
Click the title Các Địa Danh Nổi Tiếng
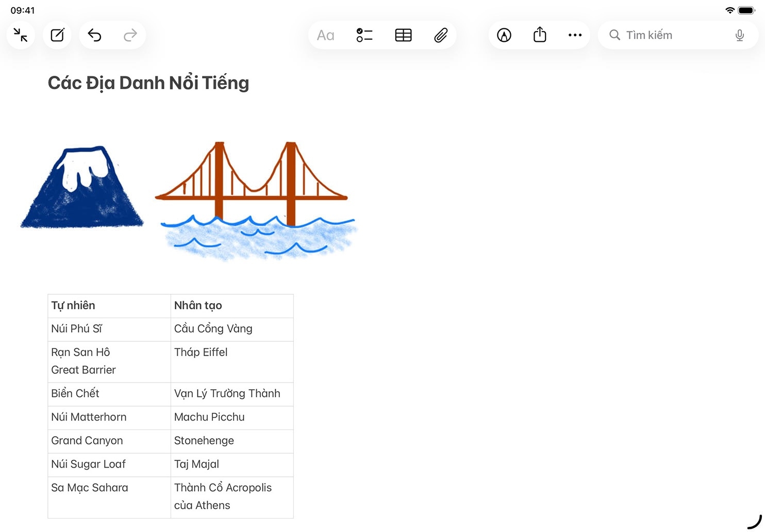click(x=148, y=83)
